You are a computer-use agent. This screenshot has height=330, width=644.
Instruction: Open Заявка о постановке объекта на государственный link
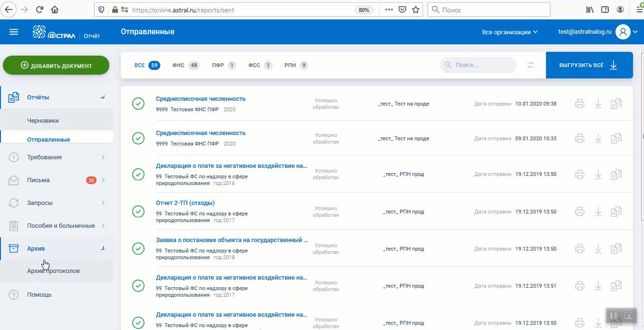(232, 240)
